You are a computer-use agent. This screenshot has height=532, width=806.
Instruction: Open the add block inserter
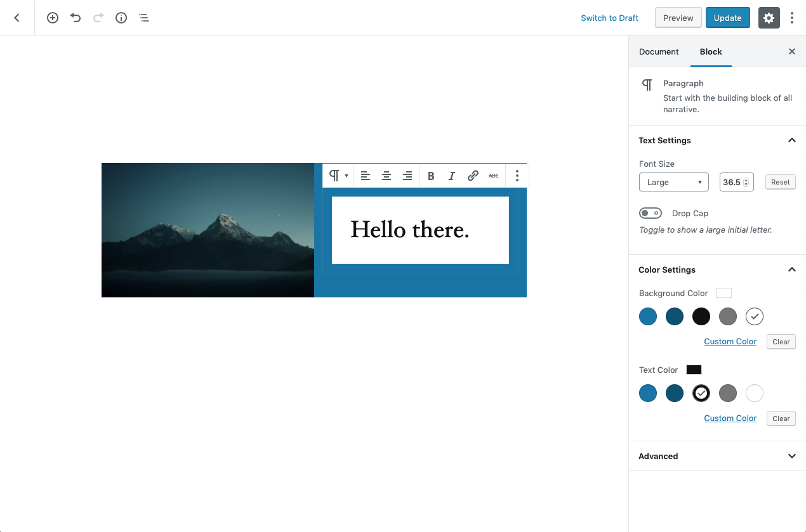(x=53, y=18)
